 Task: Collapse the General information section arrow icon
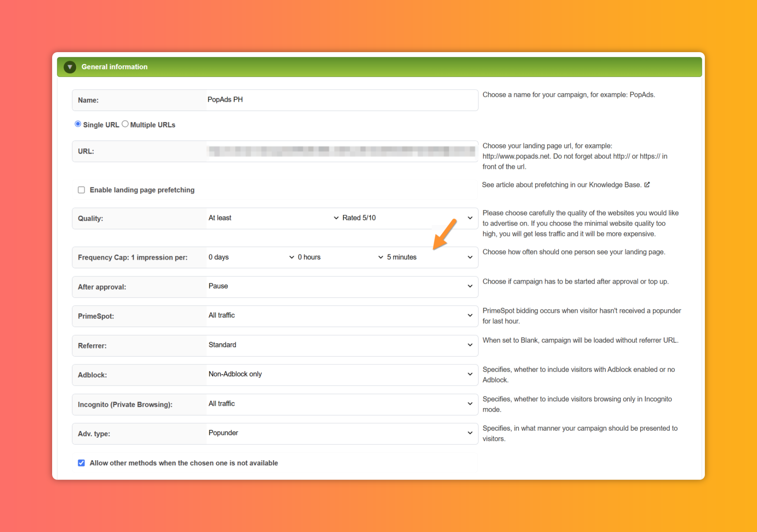[x=70, y=67]
